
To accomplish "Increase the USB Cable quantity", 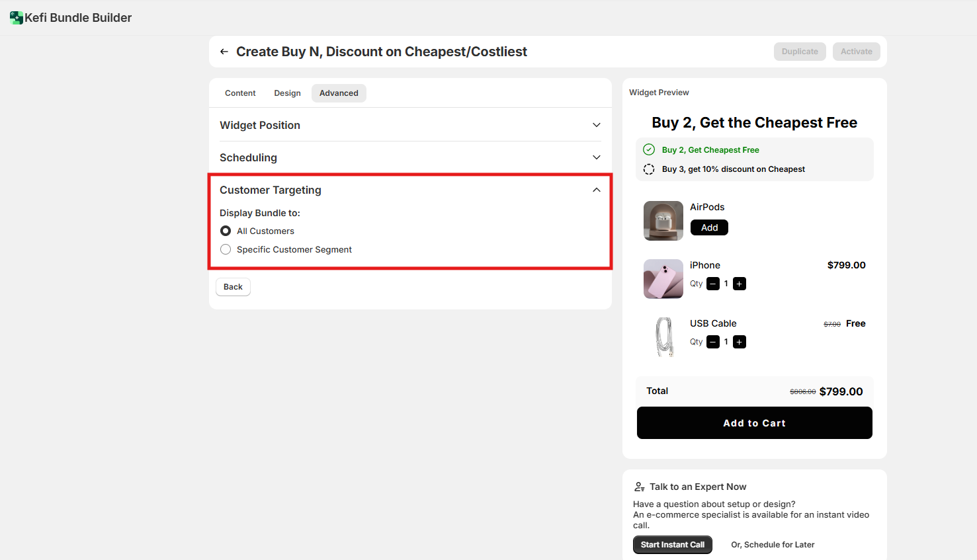I will point(740,342).
